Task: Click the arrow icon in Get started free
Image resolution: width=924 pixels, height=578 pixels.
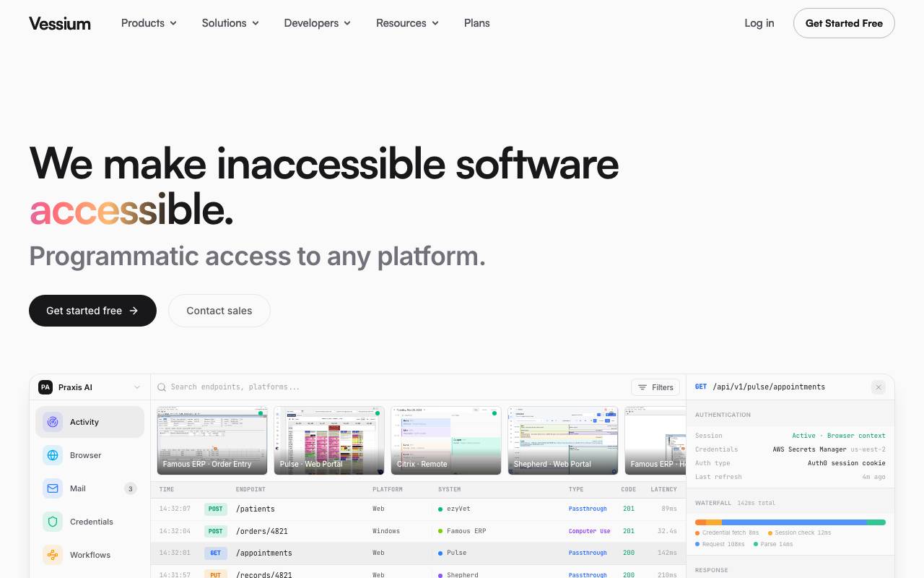Action: [x=134, y=311]
